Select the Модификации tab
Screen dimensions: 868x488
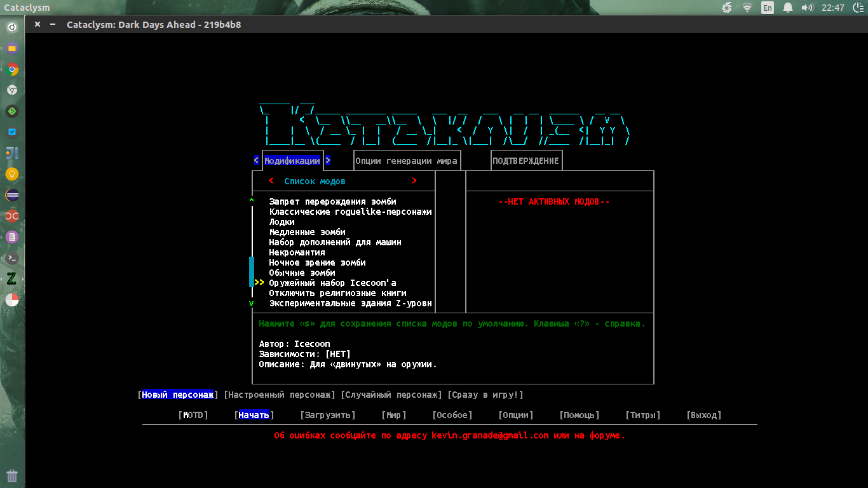(292, 161)
